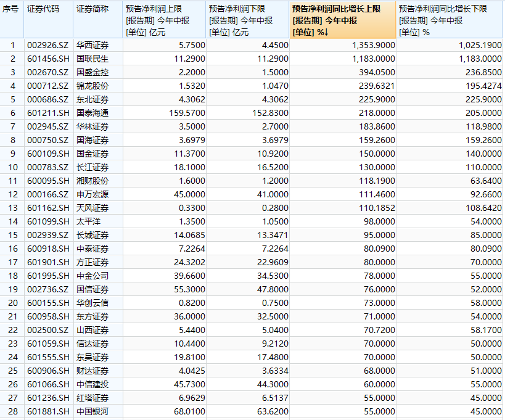Select the 中国银河 name cell
The width and height of the screenshot is (505, 420).
point(93,411)
